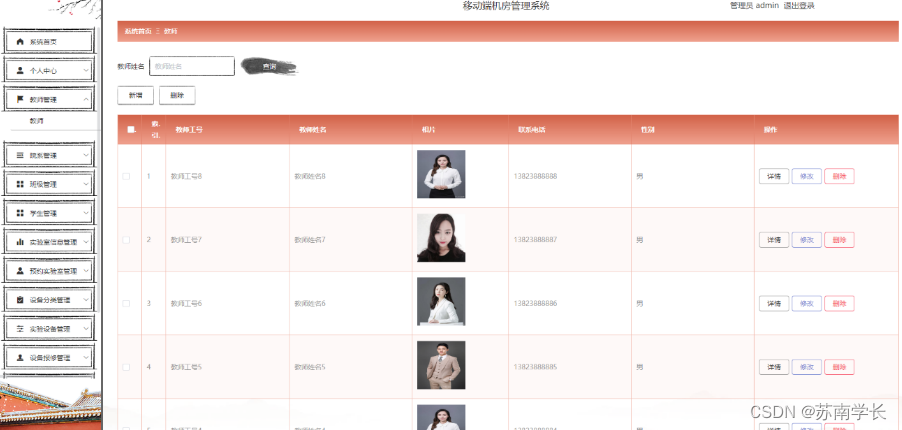Check the box for row 教师工号6

point(126,303)
